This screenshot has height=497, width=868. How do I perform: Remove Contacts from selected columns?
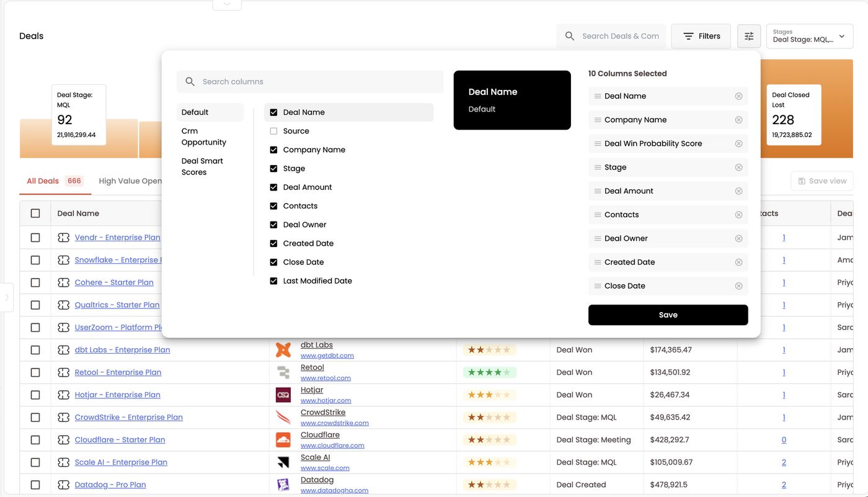[738, 215]
